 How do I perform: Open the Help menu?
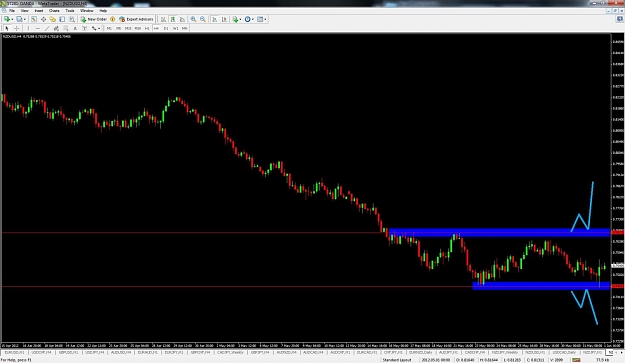point(103,11)
